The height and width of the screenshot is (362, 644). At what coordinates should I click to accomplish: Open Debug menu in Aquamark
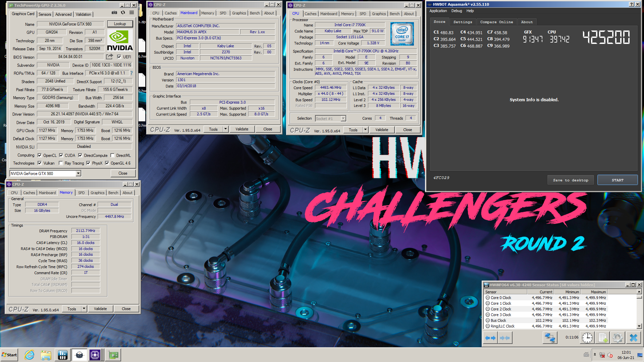point(457,11)
